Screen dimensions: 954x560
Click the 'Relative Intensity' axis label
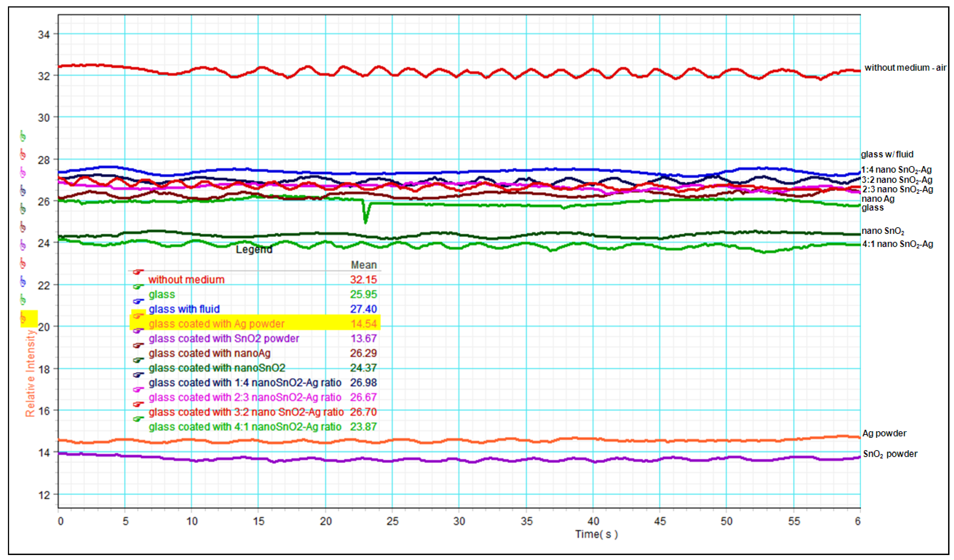click(30, 373)
